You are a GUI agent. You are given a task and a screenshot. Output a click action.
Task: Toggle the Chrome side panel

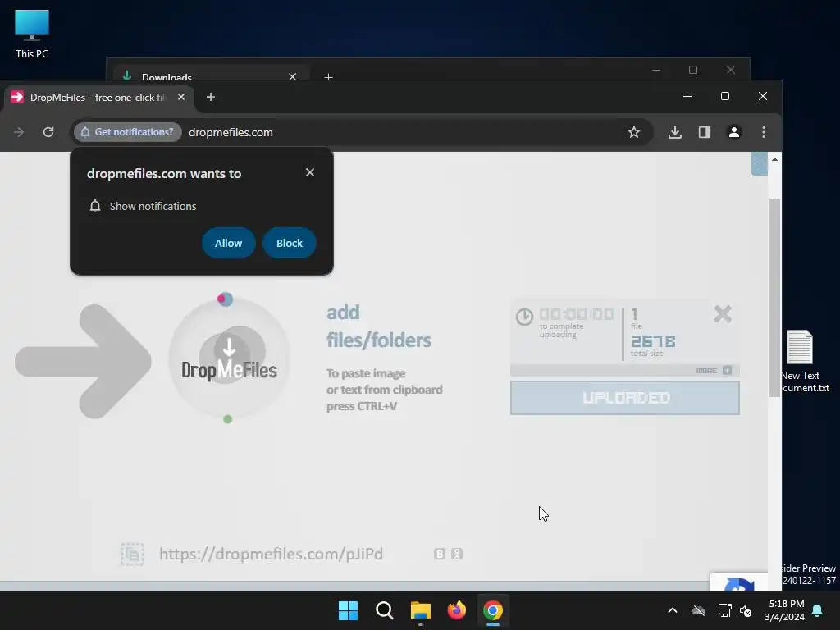pos(705,132)
